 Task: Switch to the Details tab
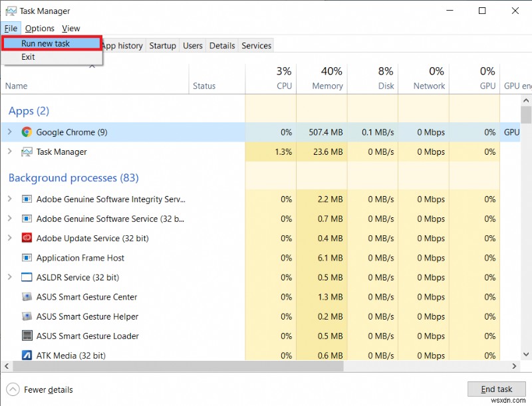pos(221,45)
